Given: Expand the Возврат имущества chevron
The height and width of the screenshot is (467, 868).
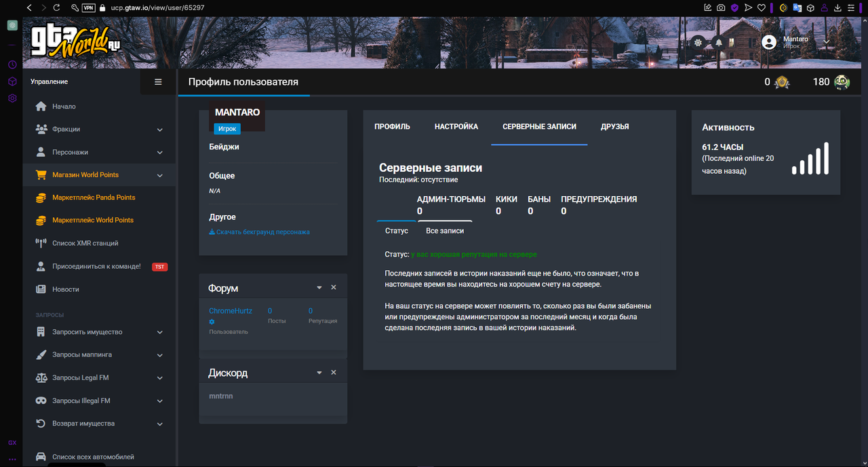Looking at the screenshot, I should pos(160,424).
